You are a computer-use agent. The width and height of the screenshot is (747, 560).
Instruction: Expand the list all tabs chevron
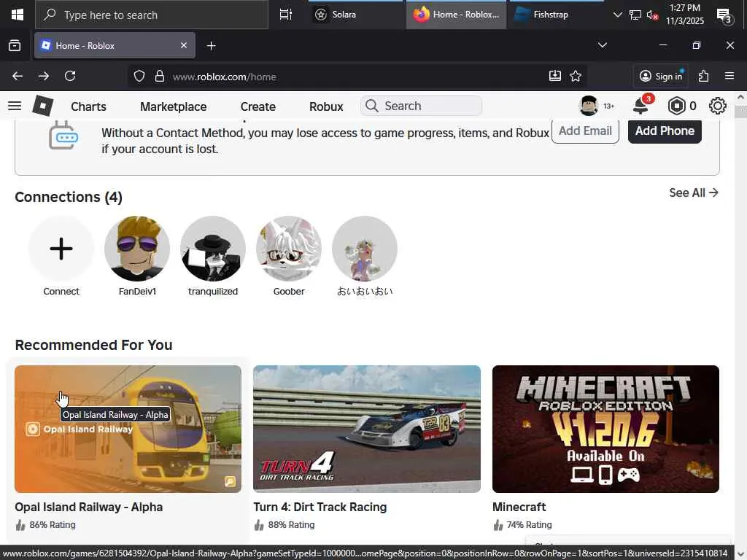click(602, 45)
